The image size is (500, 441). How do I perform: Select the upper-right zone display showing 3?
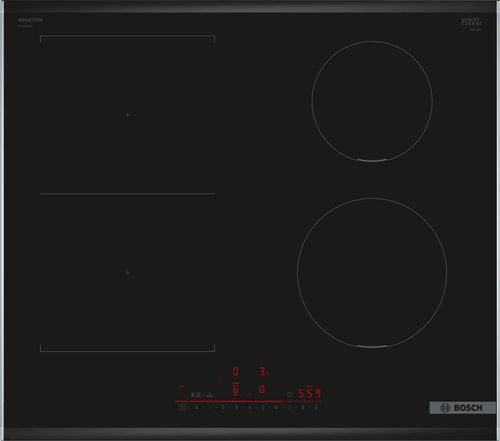click(x=263, y=371)
